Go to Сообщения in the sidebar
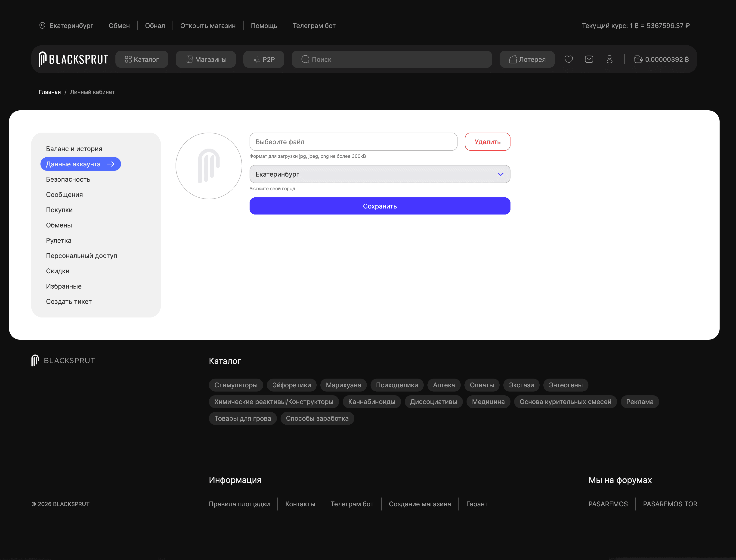 [64, 195]
